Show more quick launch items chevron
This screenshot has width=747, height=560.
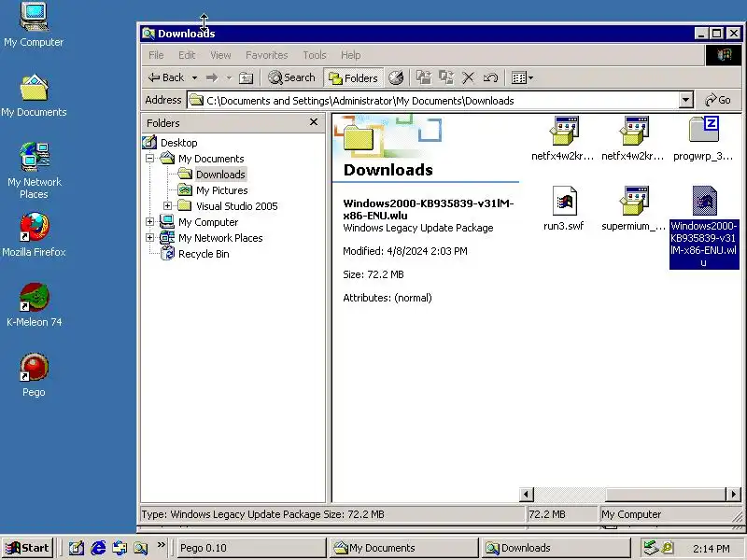pyautogui.click(x=161, y=545)
